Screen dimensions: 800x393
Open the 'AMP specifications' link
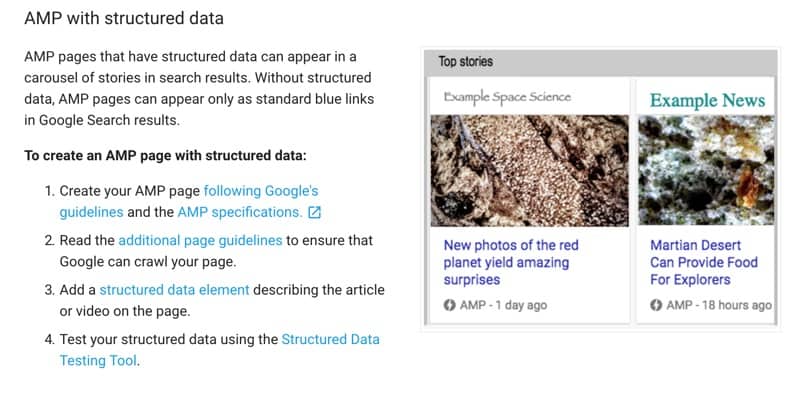pyautogui.click(x=240, y=212)
